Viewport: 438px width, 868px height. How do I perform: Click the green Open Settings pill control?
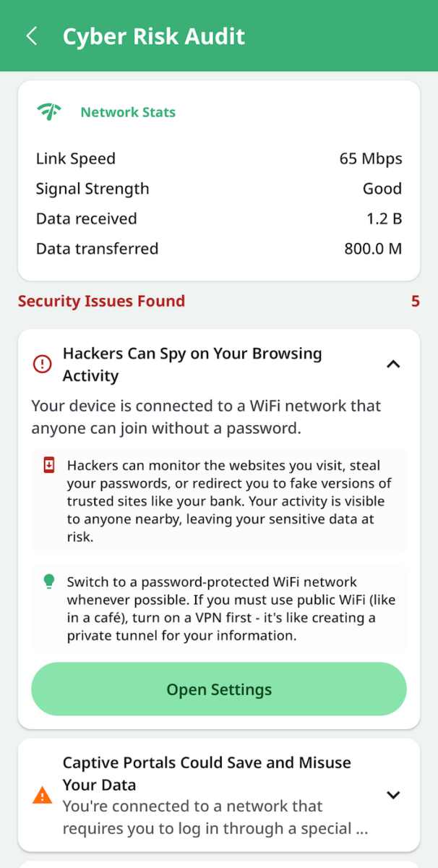point(219,689)
